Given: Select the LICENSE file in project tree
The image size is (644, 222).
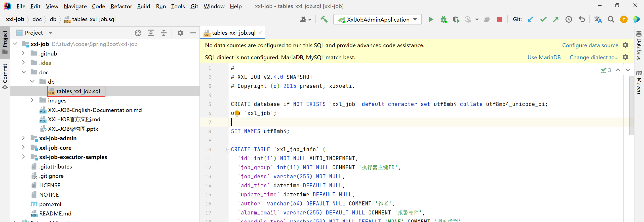Looking at the screenshot, I should click(x=50, y=185).
